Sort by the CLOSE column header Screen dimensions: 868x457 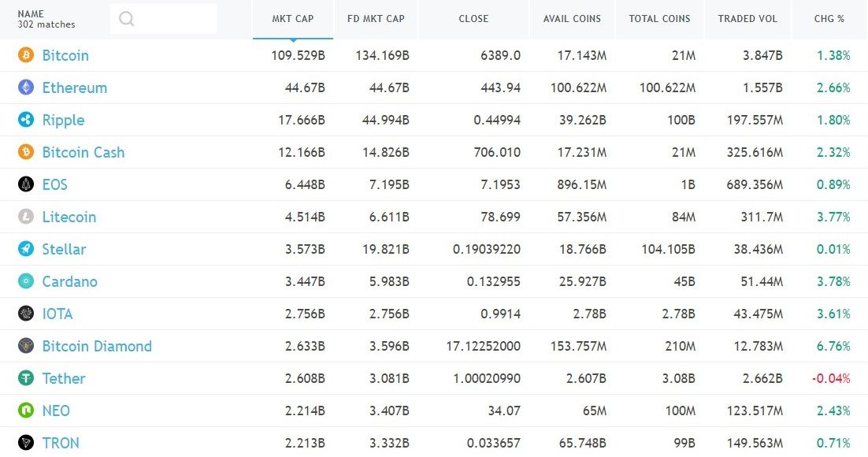[473, 18]
